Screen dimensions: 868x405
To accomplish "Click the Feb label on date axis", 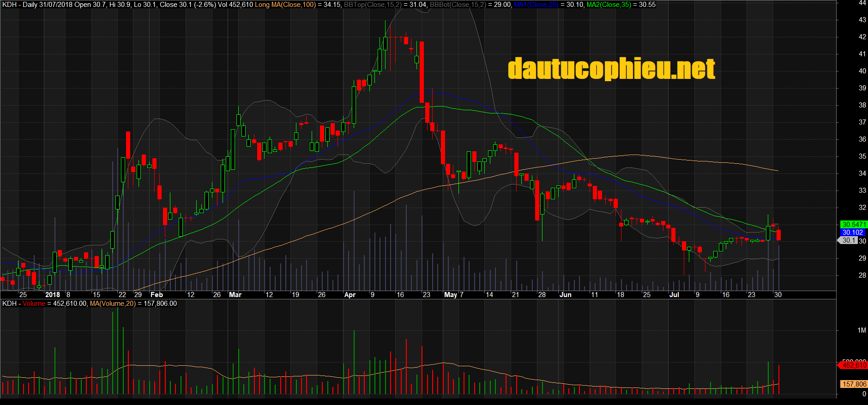I will (x=157, y=295).
